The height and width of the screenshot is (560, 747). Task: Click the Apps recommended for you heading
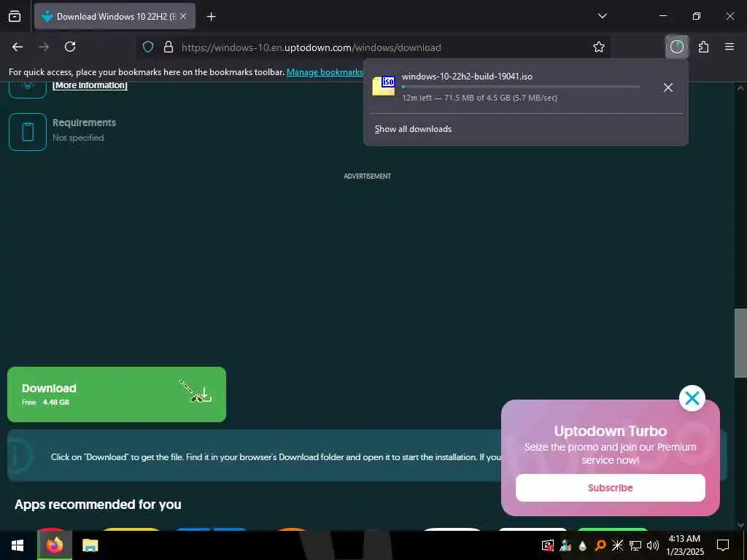[x=98, y=505]
